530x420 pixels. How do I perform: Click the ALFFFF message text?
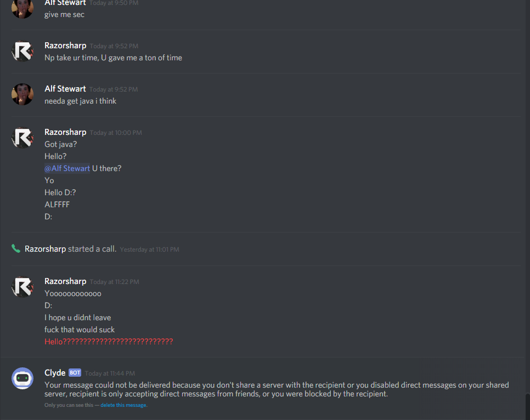(x=57, y=205)
